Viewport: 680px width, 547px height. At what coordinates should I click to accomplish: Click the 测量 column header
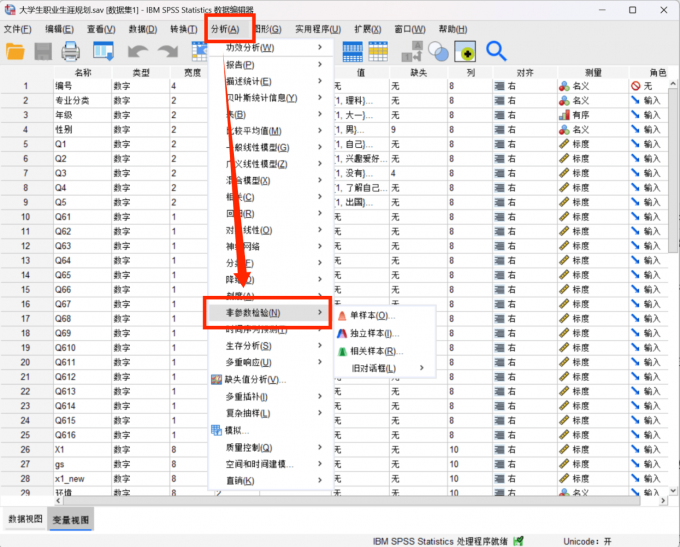(x=593, y=72)
